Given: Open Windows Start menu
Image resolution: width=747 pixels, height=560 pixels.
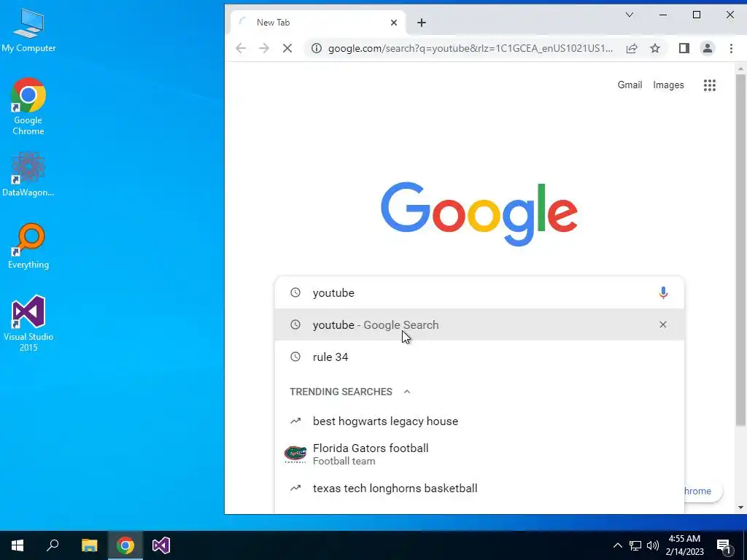Looking at the screenshot, I should click(18, 545).
